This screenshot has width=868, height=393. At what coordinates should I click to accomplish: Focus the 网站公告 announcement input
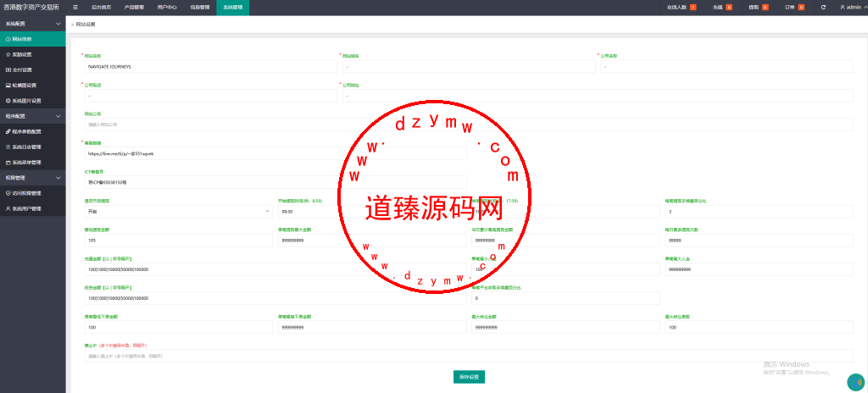tap(468, 125)
